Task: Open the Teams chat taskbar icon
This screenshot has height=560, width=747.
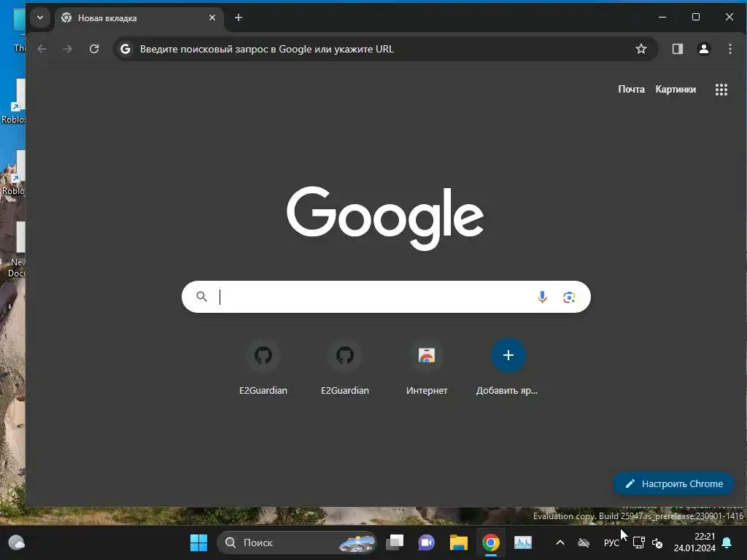Action: (426, 542)
